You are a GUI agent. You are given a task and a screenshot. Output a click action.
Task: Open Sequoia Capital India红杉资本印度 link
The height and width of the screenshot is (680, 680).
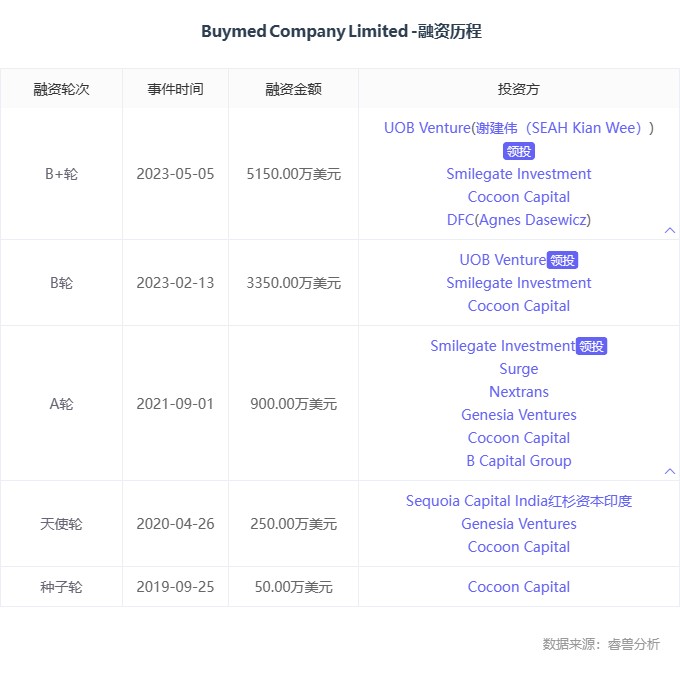click(x=518, y=501)
